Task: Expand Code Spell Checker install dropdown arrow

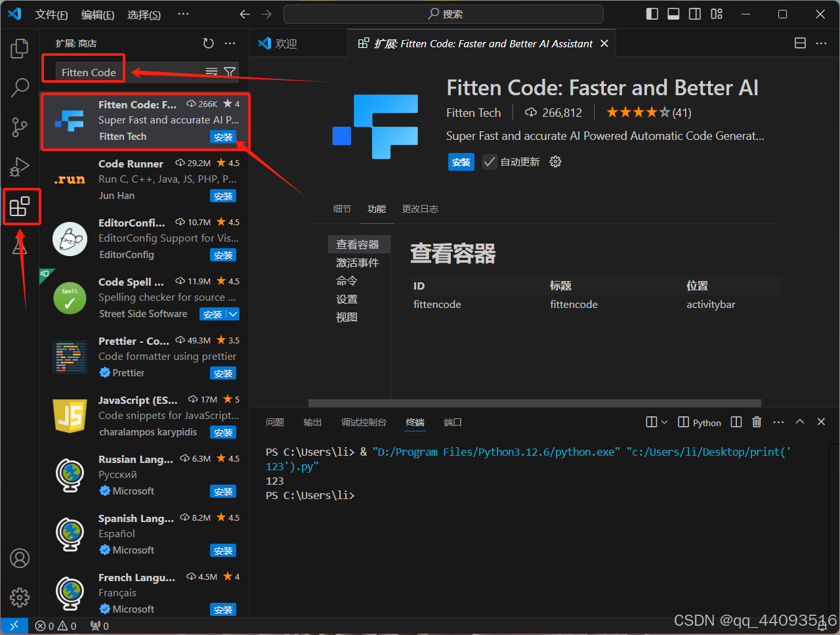Action: (234, 314)
